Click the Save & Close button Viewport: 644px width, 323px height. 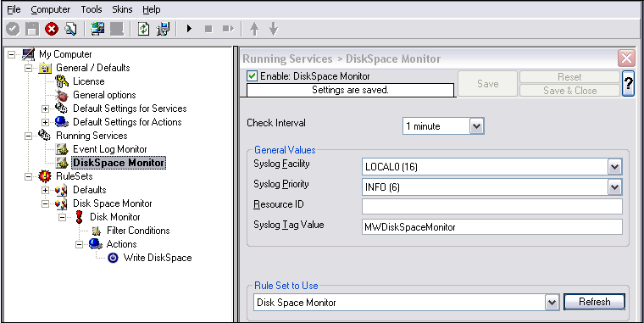coord(569,91)
